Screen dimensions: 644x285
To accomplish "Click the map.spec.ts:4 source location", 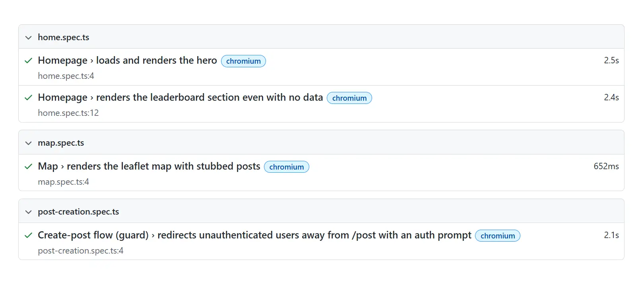I will (x=64, y=182).
